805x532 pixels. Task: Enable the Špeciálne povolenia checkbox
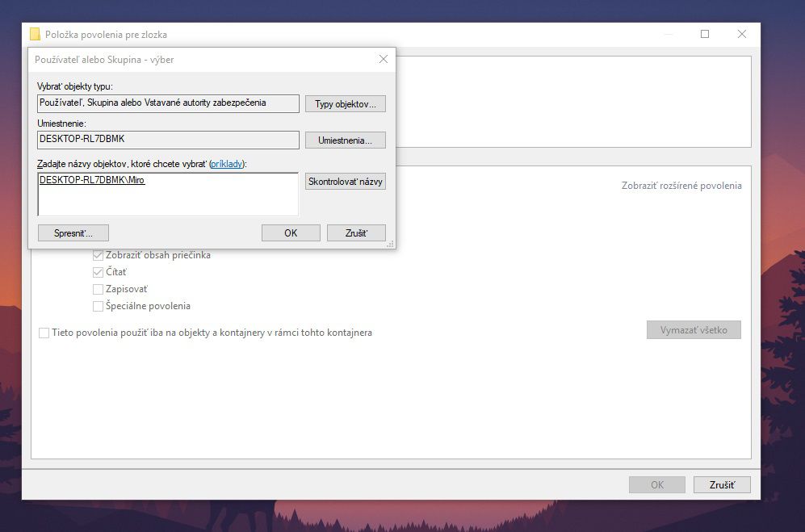click(x=98, y=306)
